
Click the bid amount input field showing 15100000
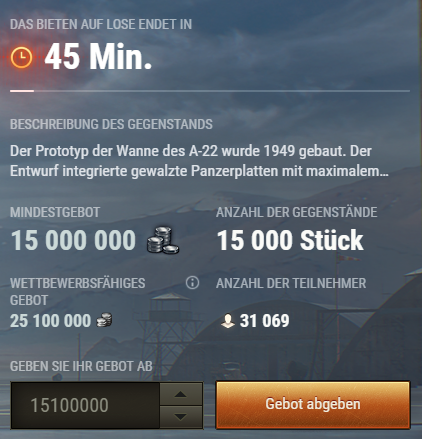tap(85, 405)
